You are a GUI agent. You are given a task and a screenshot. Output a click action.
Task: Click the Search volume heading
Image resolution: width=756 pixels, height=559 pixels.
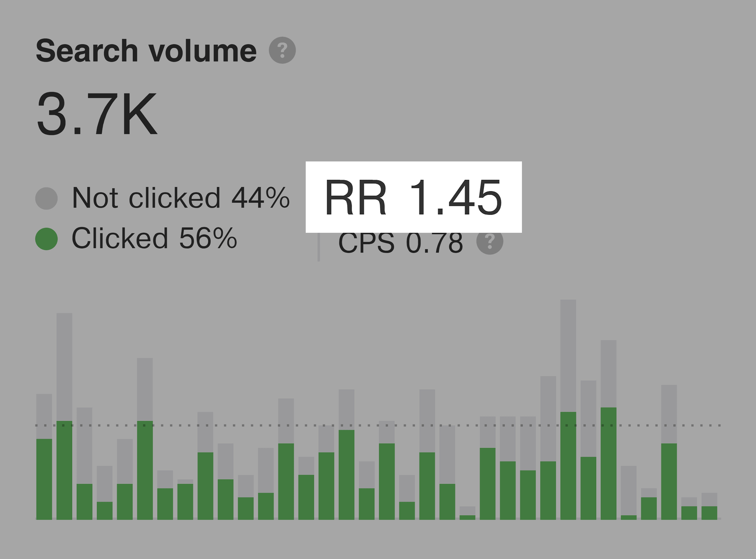[146, 51]
